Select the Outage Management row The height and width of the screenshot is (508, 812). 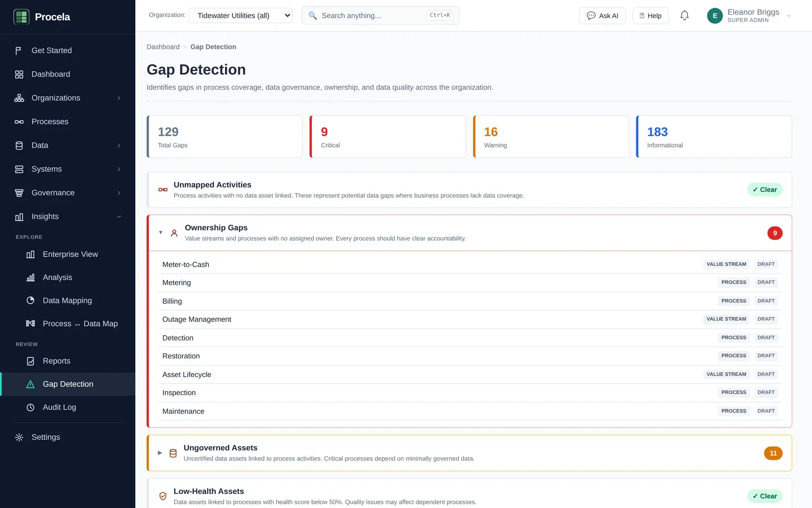pyautogui.click(x=470, y=319)
